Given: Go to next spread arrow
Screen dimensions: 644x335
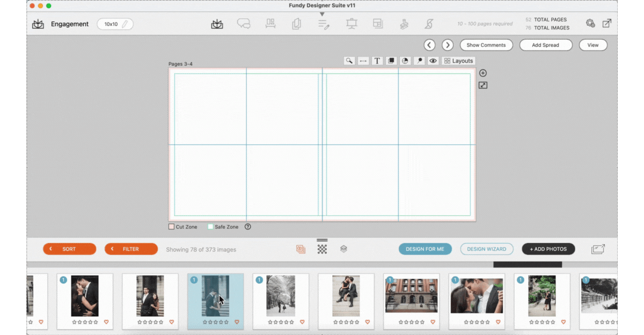Looking at the screenshot, I should (448, 45).
